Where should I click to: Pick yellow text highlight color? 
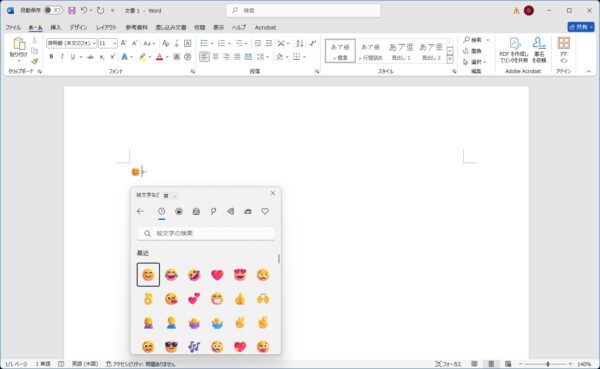click(x=142, y=57)
